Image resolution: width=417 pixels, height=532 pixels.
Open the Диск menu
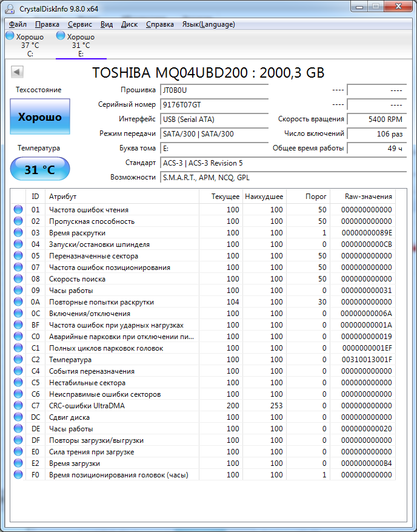[129, 24]
